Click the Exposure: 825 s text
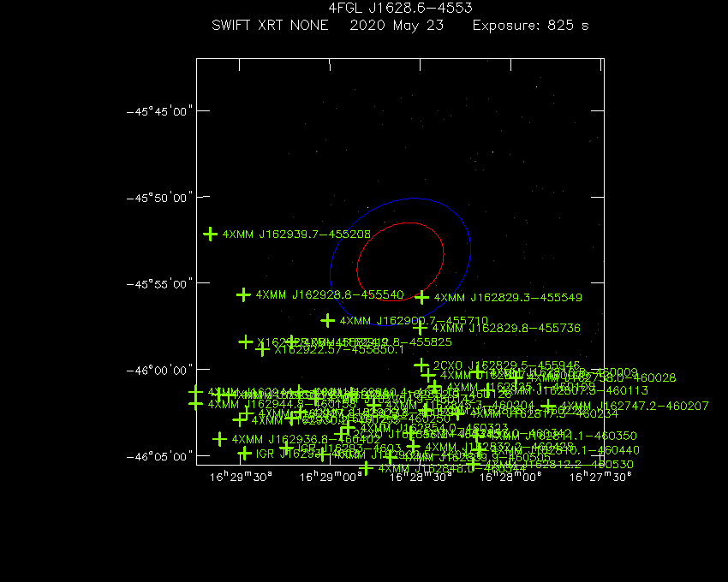The height and width of the screenshot is (582, 728). 531,26
